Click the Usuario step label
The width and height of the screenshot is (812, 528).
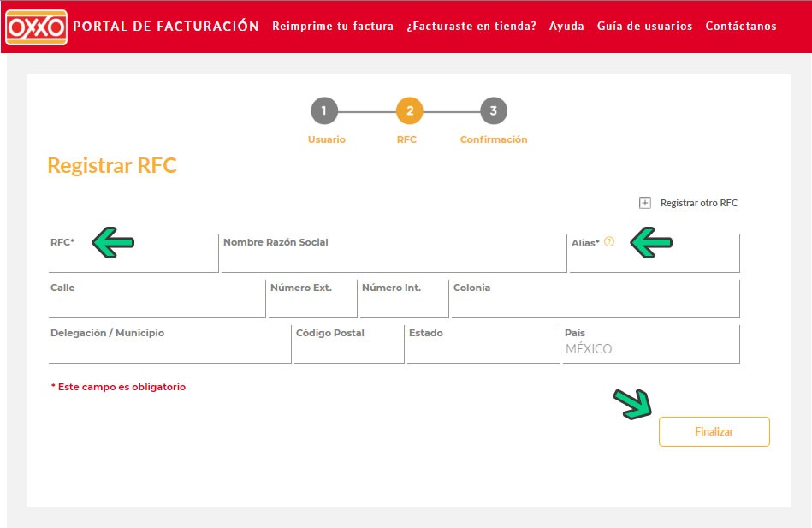[326, 139]
